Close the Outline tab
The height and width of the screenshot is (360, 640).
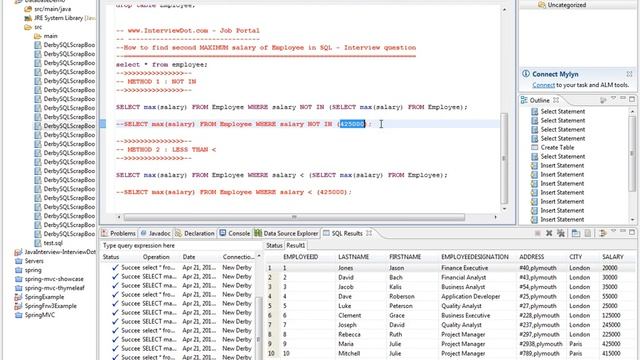556,100
